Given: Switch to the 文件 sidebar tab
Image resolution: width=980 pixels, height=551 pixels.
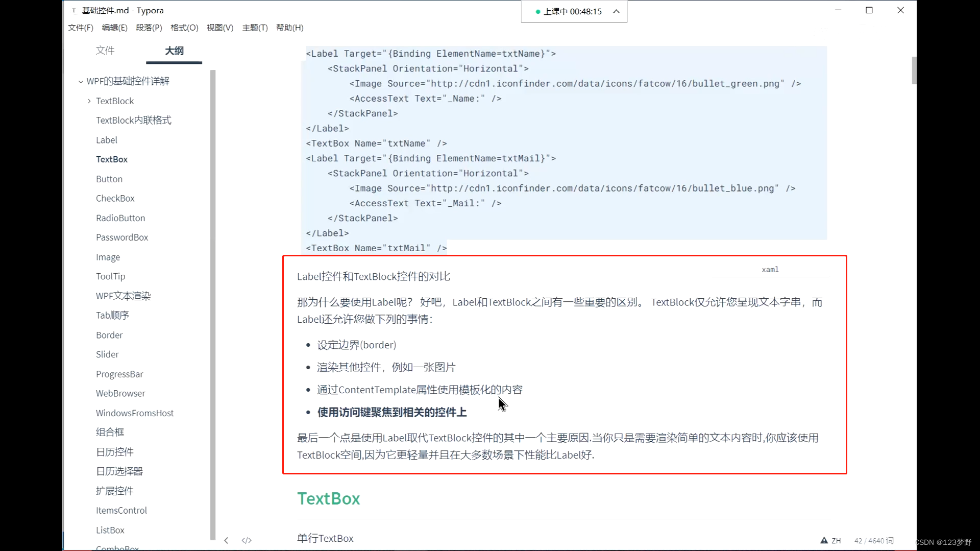Looking at the screenshot, I should (x=105, y=51).
